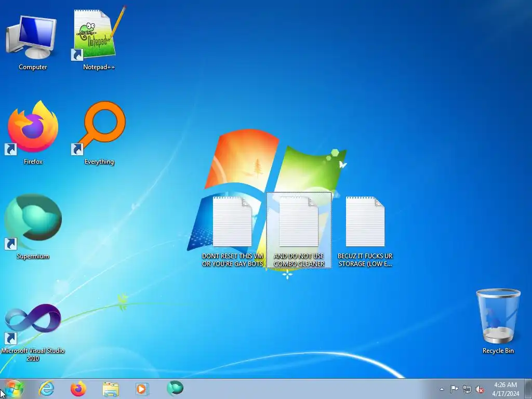The image size is (532, 399).
Task: Select the 'DONT RESET THIS VM' text file
Action: 232,231
